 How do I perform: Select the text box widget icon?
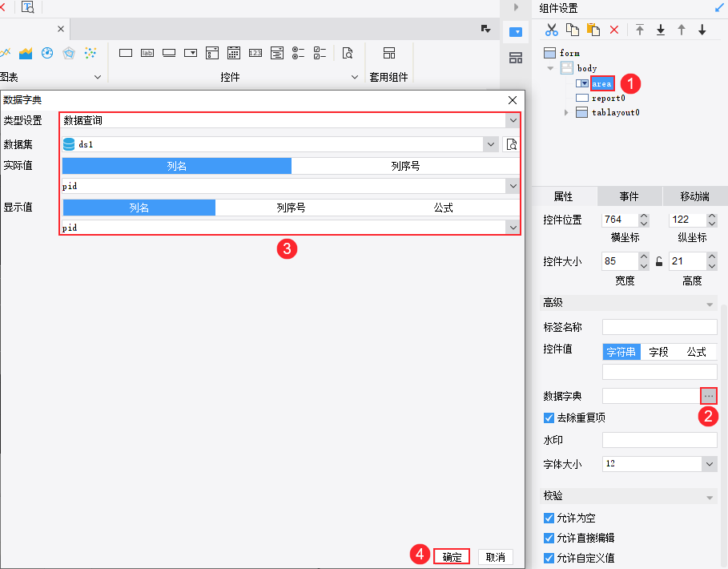(126, 53)
